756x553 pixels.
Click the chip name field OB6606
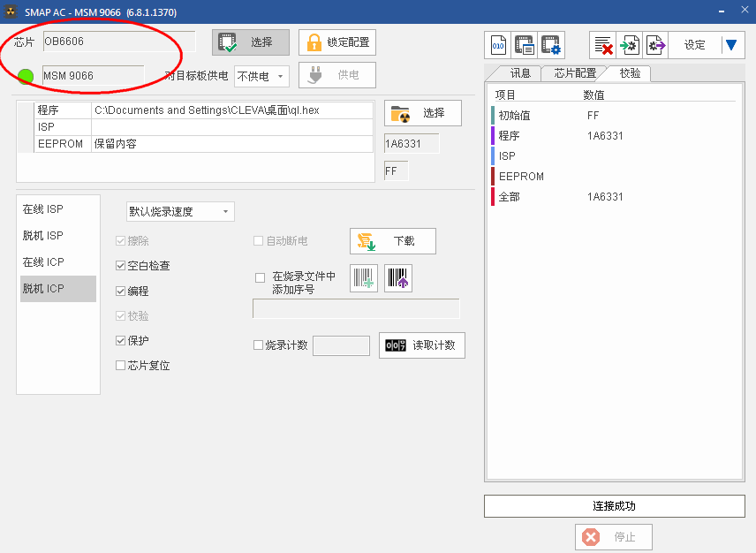point(119,42)
